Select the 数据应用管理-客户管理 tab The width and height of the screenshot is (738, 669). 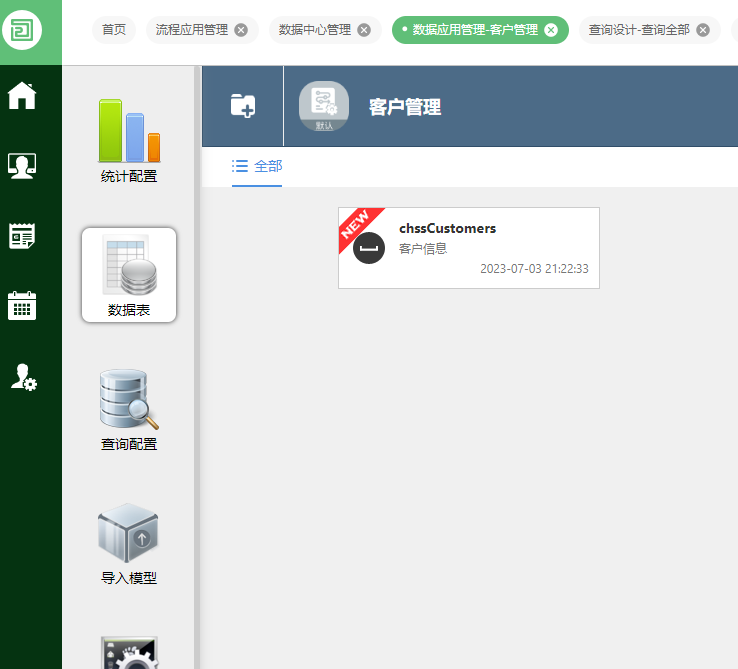click(x=475, y=30)
